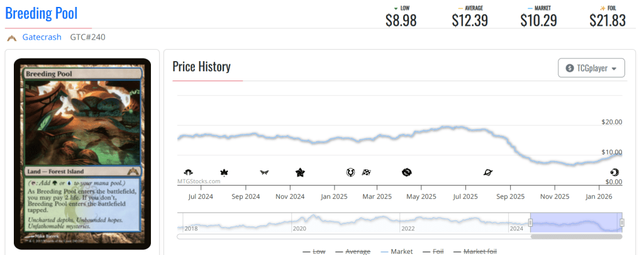Hide the Market line via legend
The image size is (644, 255).
click(396, 251)
